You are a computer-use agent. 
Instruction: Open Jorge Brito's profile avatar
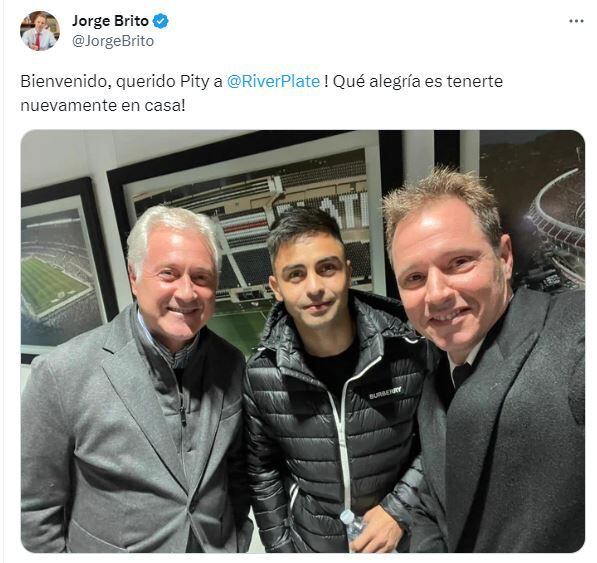click(x=40, y=30)
